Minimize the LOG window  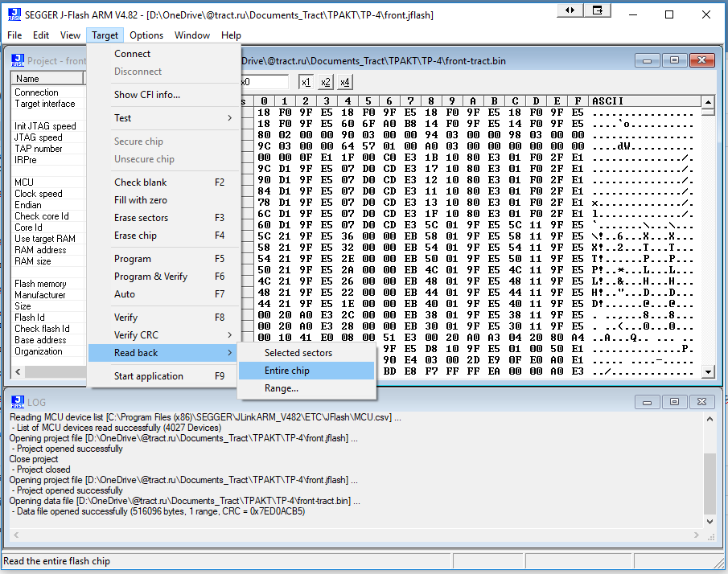(647, 402)
